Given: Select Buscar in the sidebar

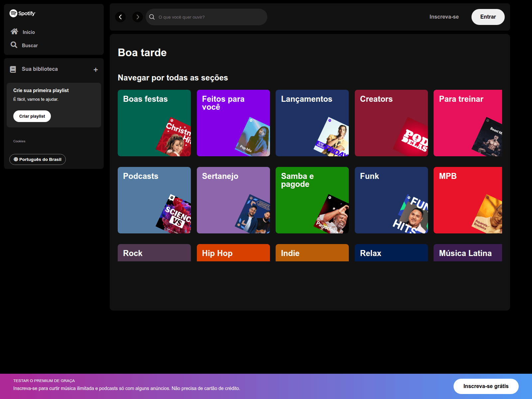Looking at the screenshot, I should 29,45.
